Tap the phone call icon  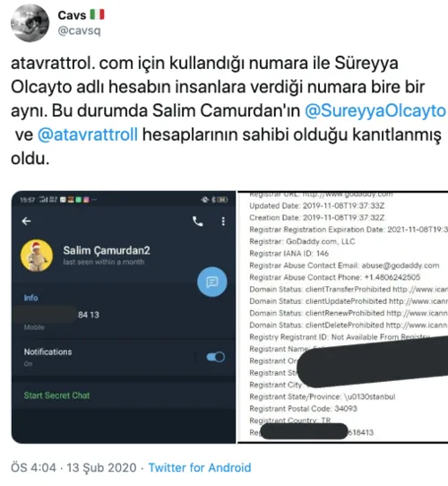(x=198, y=221)
